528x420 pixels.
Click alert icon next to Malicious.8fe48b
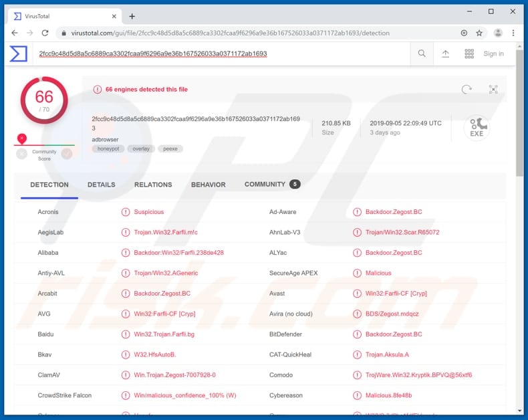point(358,395)
